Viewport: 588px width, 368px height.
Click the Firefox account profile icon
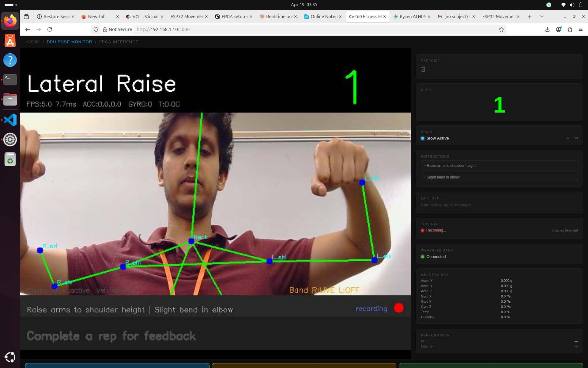pos(559,29)
